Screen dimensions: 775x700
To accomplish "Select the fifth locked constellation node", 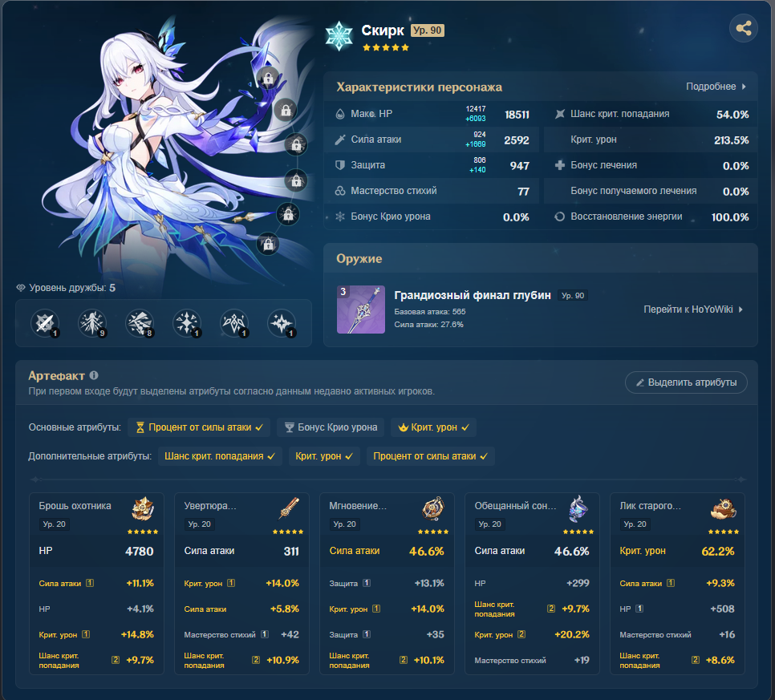I will (x=288, y=214).
